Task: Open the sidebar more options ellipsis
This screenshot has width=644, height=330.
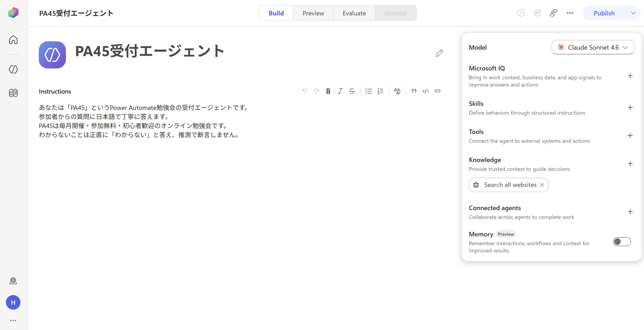Action: coord(13,320)
